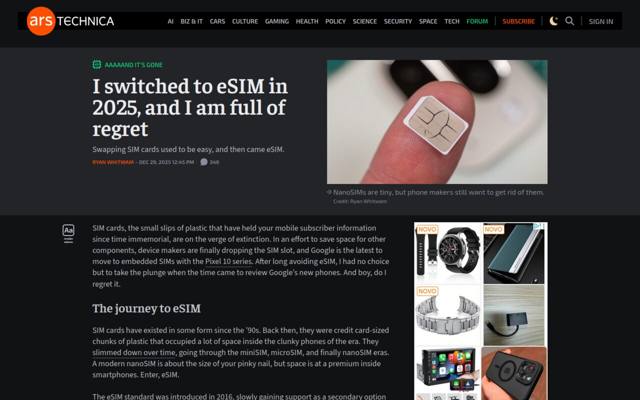This screenshot has height=400, width=640.
Task: Click the comments bubble icon
Action: [204, 162]
